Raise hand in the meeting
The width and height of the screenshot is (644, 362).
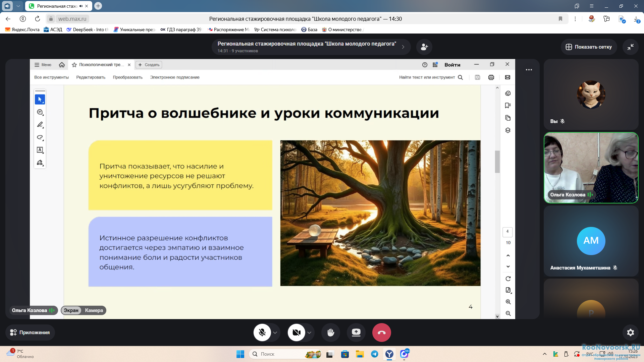tap(331, 333)
